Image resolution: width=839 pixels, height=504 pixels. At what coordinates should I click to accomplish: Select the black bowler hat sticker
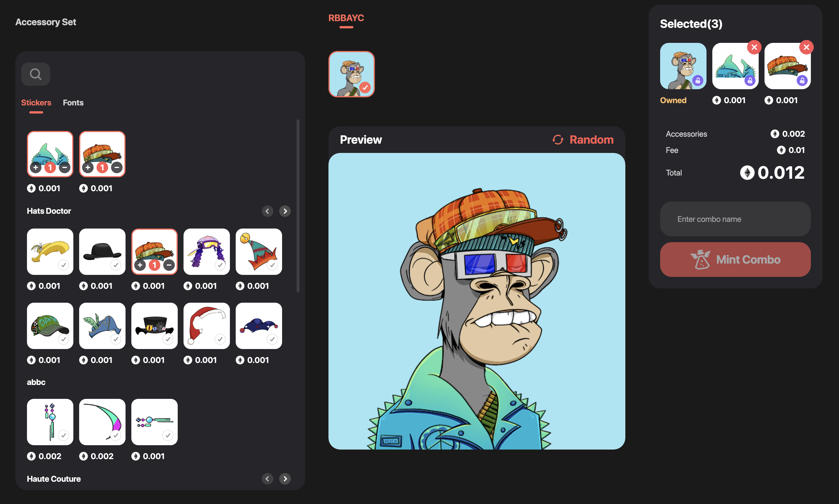point(102,251)
